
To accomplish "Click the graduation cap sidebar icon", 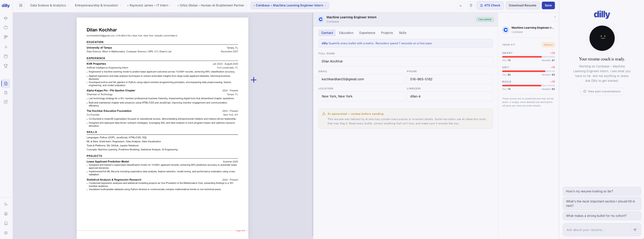I will [x=6, y=18].
